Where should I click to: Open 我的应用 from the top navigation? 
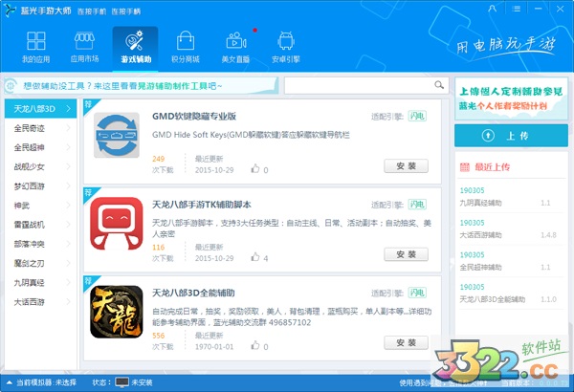coord(36,48)
